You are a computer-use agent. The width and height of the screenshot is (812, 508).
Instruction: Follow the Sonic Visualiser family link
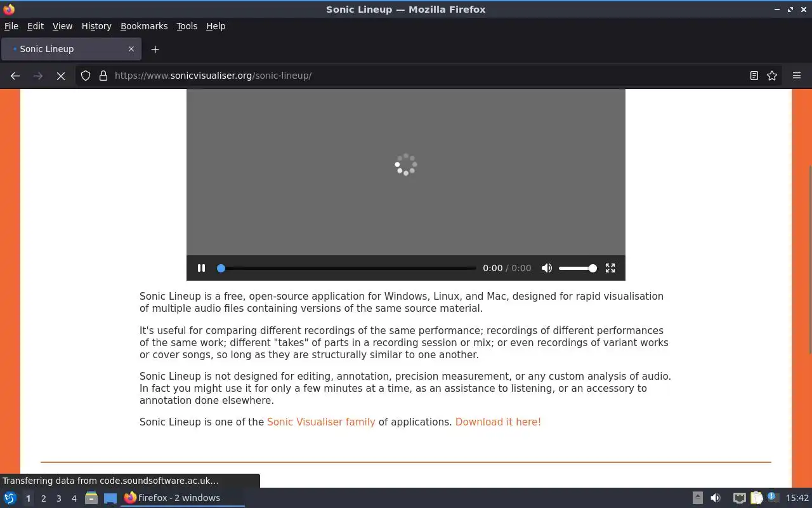click(x=321, y=422)
